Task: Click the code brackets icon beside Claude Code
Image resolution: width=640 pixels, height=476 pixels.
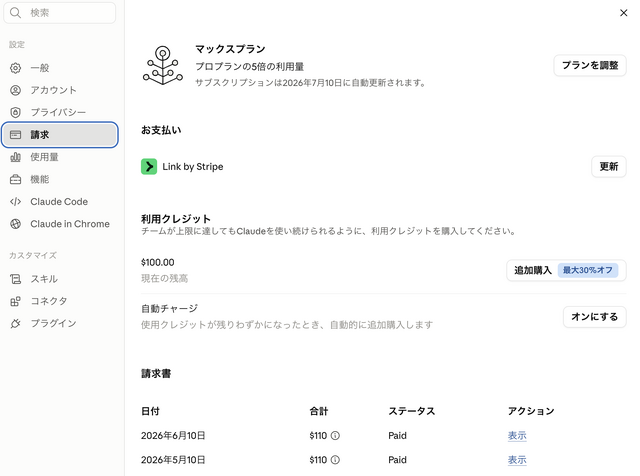Action: [16, 202]
